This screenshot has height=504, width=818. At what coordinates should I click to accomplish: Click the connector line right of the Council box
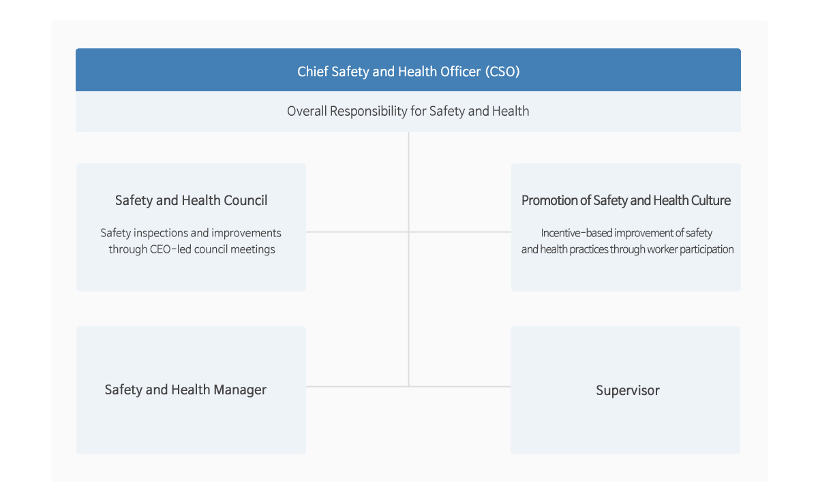point(357,232)
